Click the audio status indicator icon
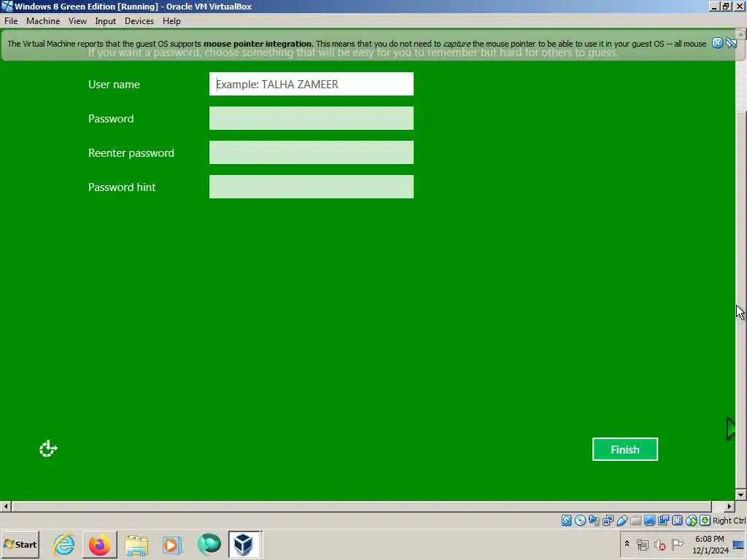The width and height of the screenshot is (747, 560). (594, 521)
